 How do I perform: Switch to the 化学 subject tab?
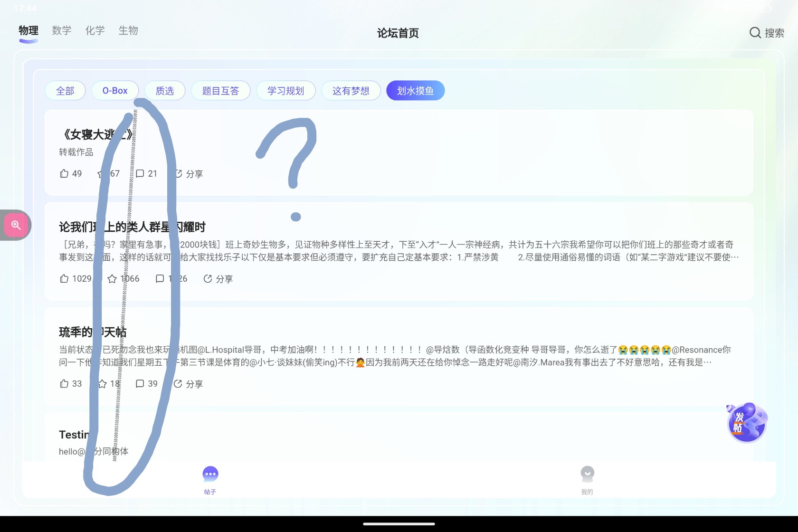95,30
